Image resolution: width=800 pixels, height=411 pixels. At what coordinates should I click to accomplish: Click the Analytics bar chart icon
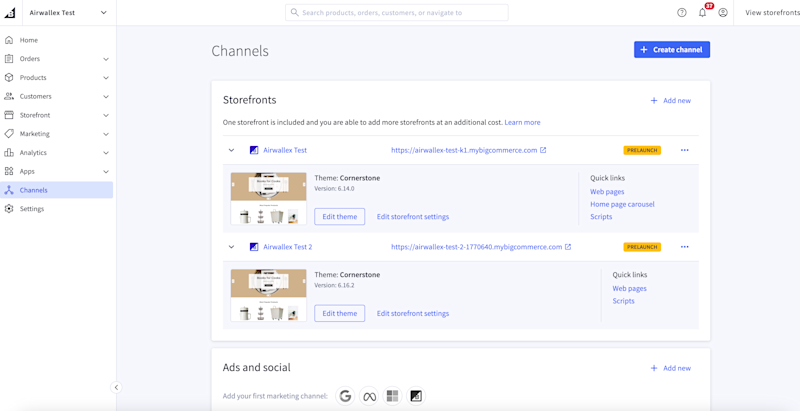[x=9, y=152]
